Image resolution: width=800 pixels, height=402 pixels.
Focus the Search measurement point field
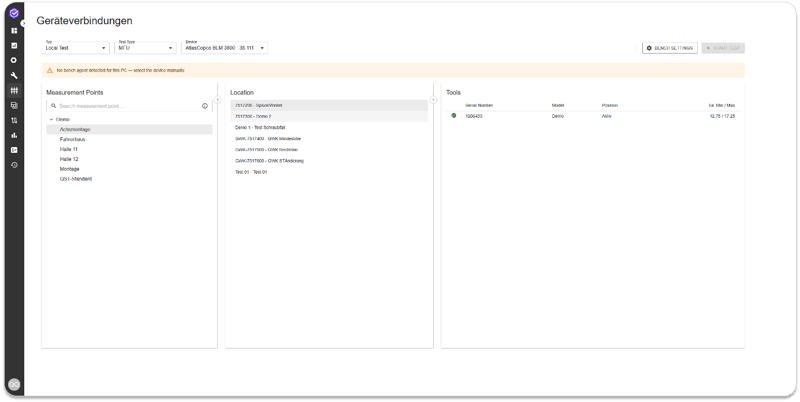pyautogui.click(x=129, y=106)
